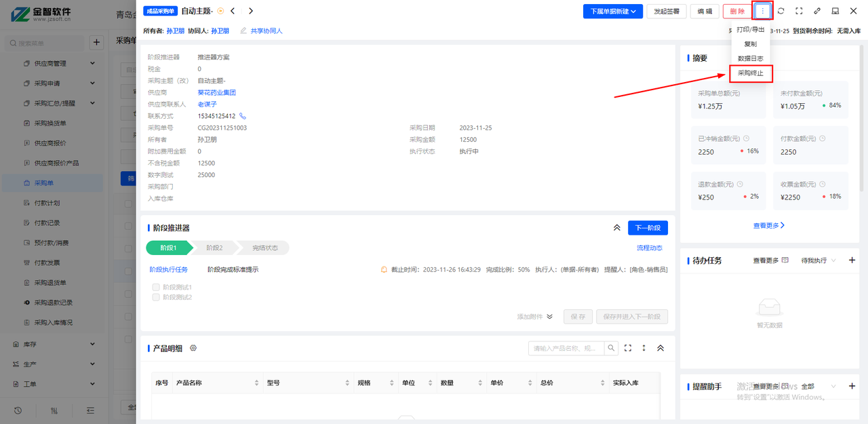
Task: Click the 下一阶段 button
Action: point(648,228)
